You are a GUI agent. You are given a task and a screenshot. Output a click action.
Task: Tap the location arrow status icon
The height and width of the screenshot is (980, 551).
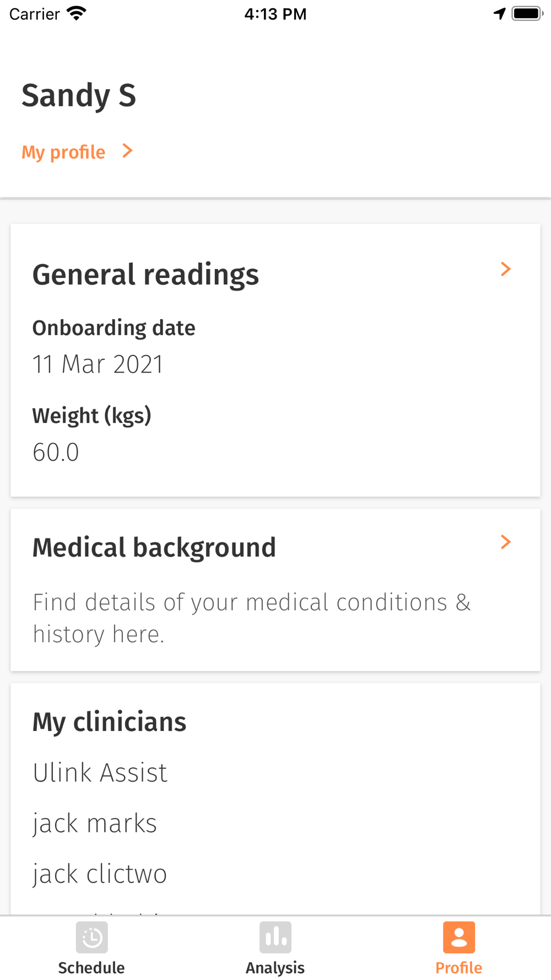click(499, 13)
